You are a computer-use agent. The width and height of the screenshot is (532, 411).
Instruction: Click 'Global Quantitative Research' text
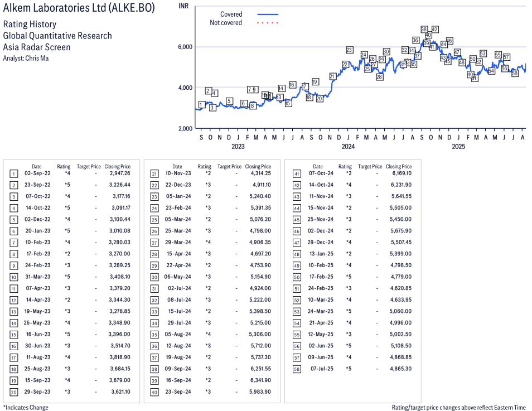57,36
